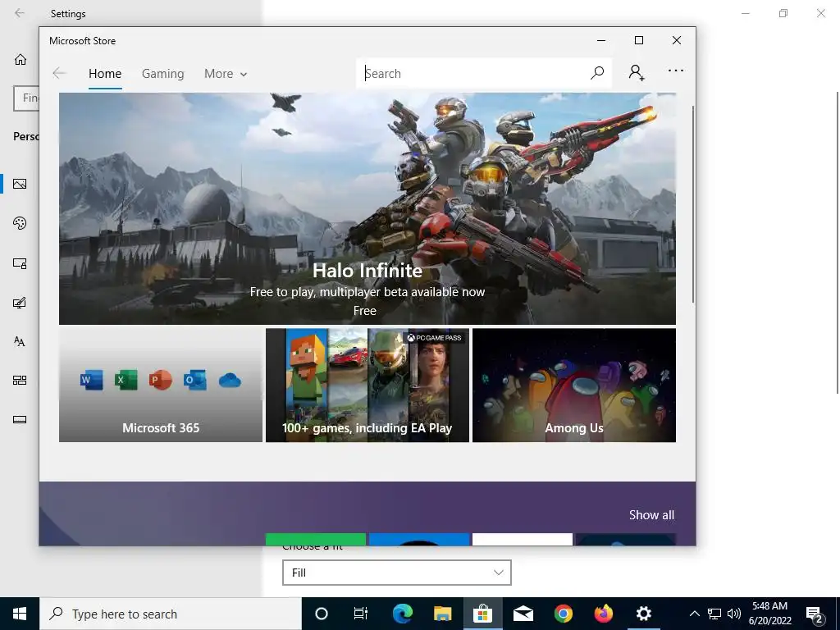Open the Windows Start menu

[x=20, y=614]
